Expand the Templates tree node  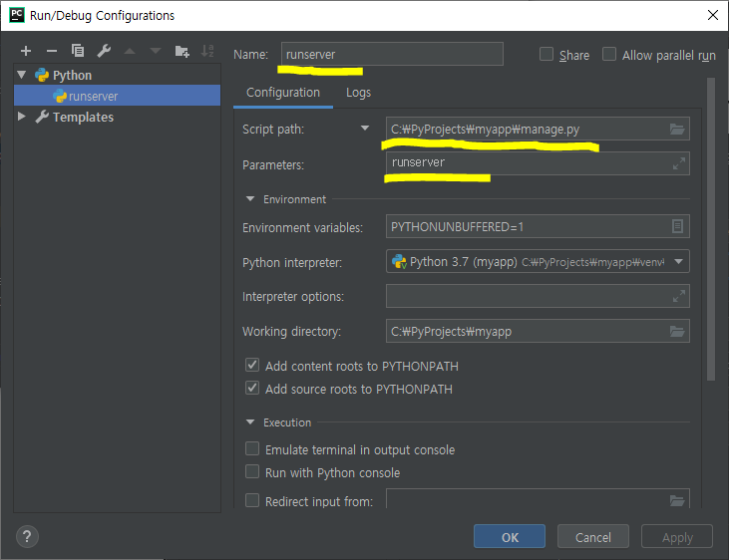click(x=21, y=117)
